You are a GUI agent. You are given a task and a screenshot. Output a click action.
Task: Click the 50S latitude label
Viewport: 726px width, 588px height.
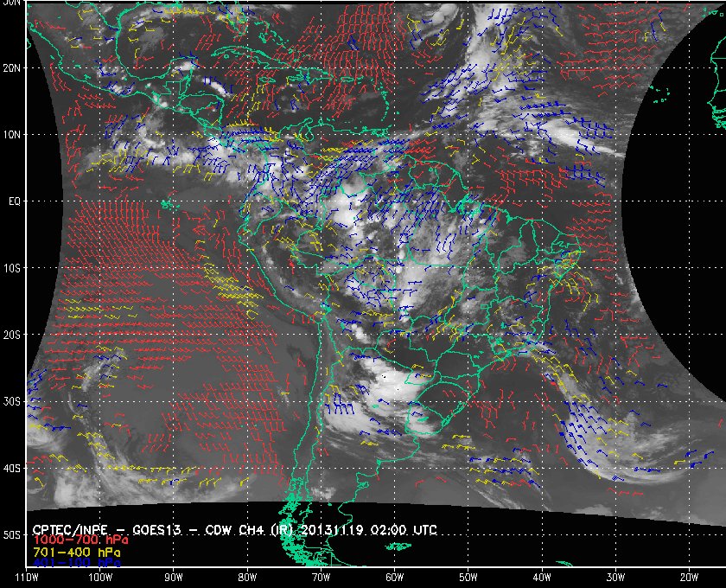tap(11, 535)
